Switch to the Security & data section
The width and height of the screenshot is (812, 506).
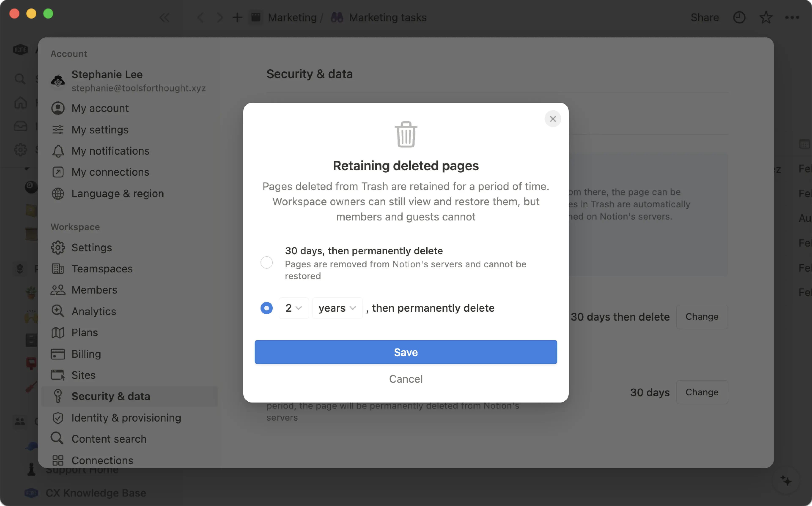111,396
